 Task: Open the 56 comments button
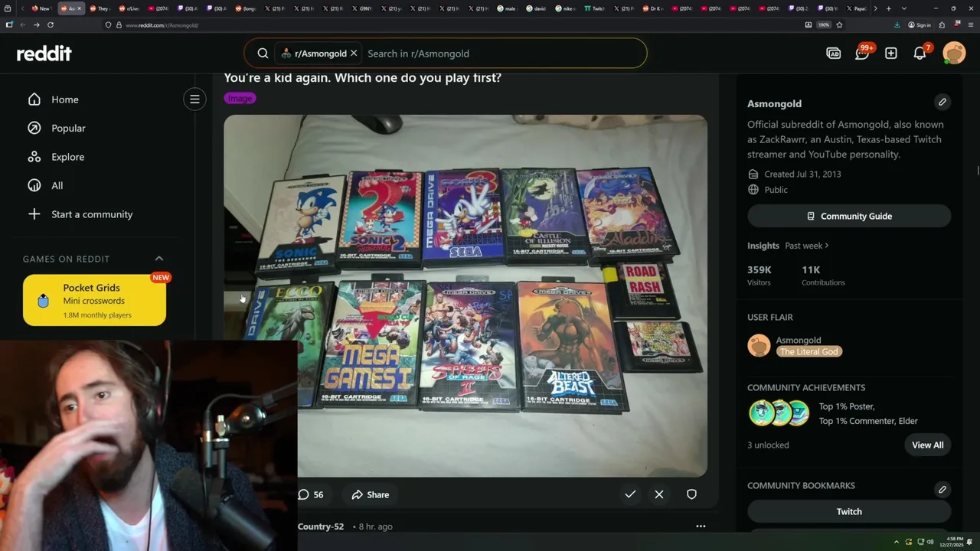[x=311, y=494]
